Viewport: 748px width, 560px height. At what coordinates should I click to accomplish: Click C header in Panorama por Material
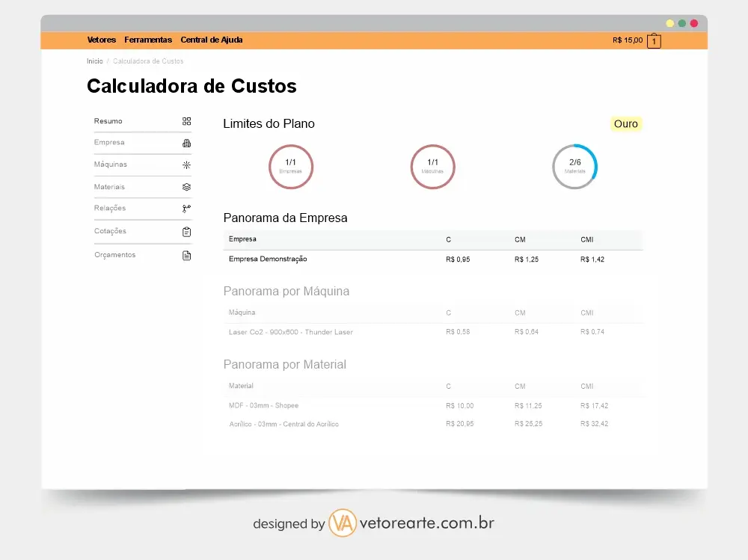click(448, 387)
